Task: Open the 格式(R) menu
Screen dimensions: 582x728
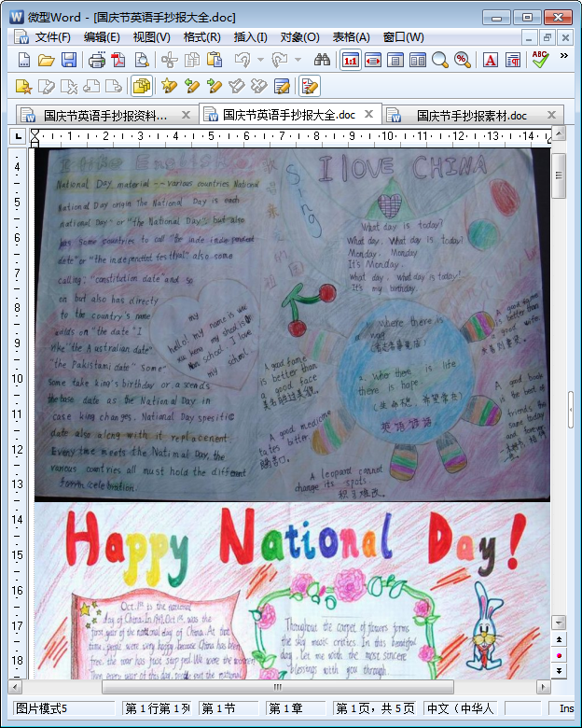Action: [201, 37]
